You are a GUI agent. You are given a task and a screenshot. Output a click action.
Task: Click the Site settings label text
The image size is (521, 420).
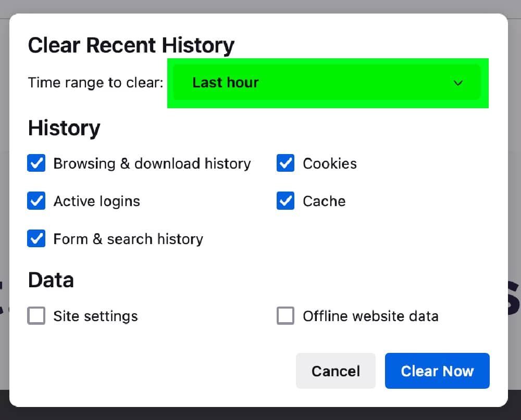[x=95, y=316]
